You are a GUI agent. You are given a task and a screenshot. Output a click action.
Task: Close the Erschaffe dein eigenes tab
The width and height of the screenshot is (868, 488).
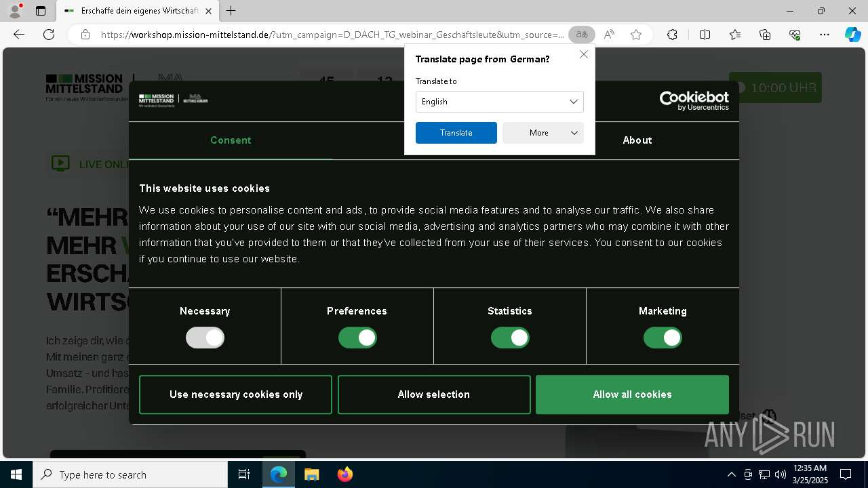pos(208,11)
